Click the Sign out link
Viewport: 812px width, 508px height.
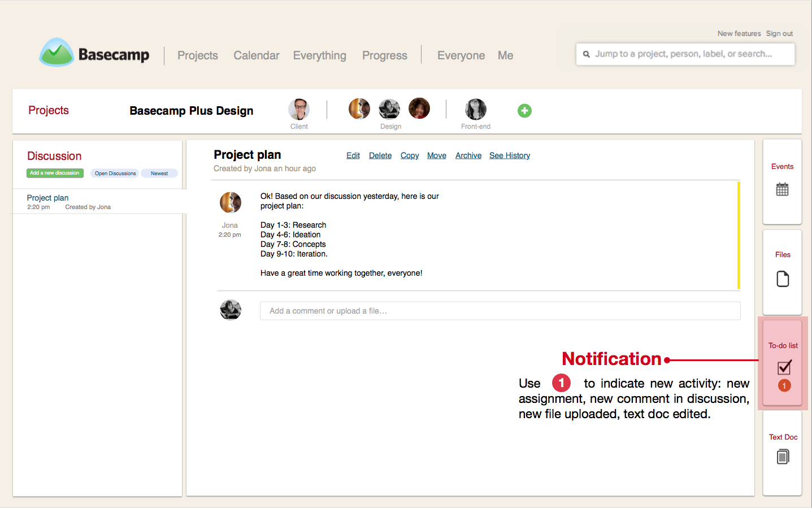[x=779, y=33]
